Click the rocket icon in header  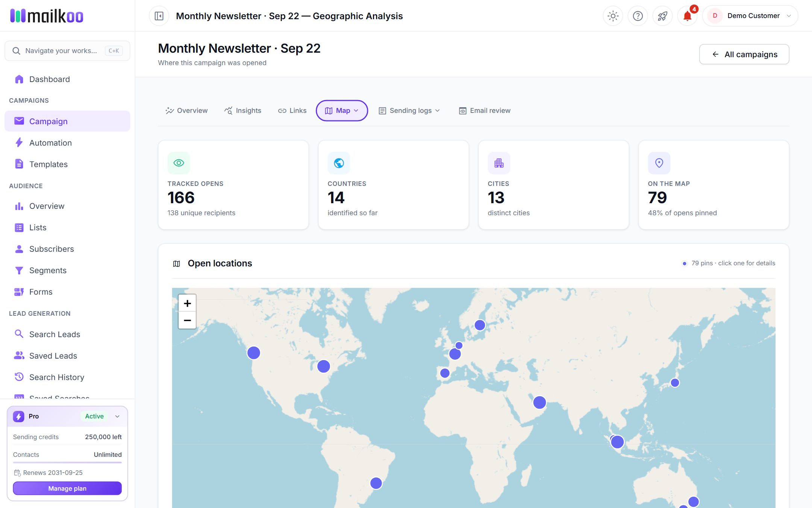tap(662, 16)
